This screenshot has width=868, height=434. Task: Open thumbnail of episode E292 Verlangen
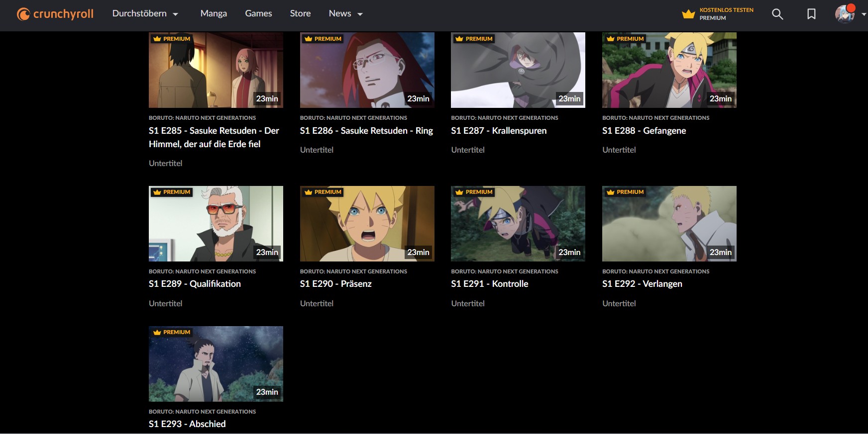tap(669, 224)
